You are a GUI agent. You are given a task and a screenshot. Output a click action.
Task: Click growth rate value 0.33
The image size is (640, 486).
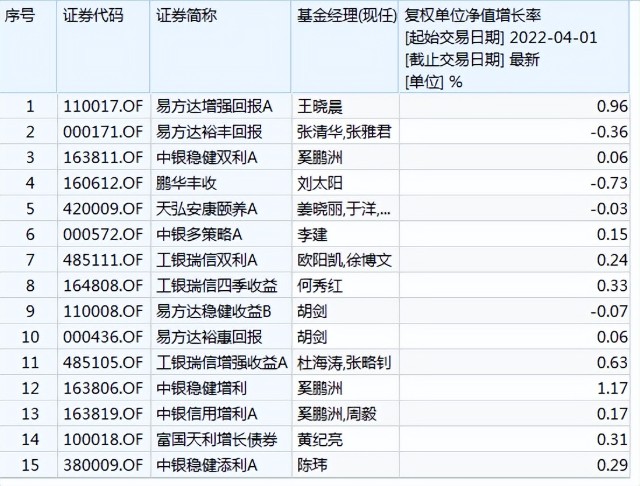(612, 286)
